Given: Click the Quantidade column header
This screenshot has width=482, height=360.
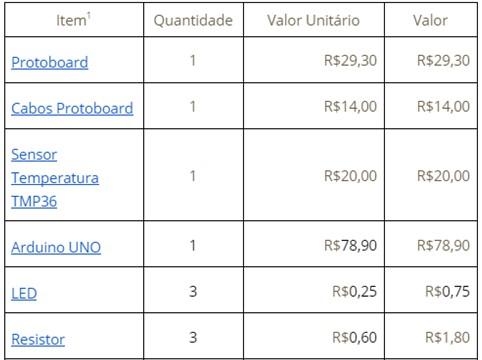Looking at the screenshot, I should coord(193,20).
